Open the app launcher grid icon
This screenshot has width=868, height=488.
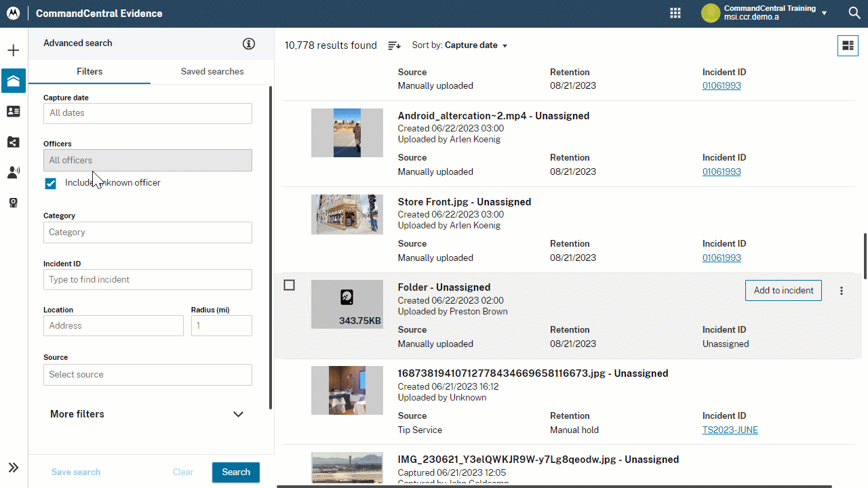click(675, 13)
